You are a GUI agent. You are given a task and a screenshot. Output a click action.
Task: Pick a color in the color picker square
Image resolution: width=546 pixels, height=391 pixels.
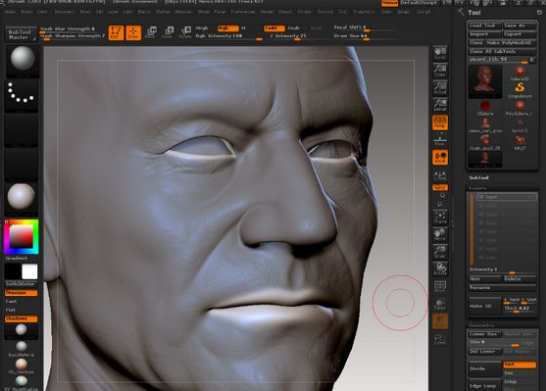point(21,236)
